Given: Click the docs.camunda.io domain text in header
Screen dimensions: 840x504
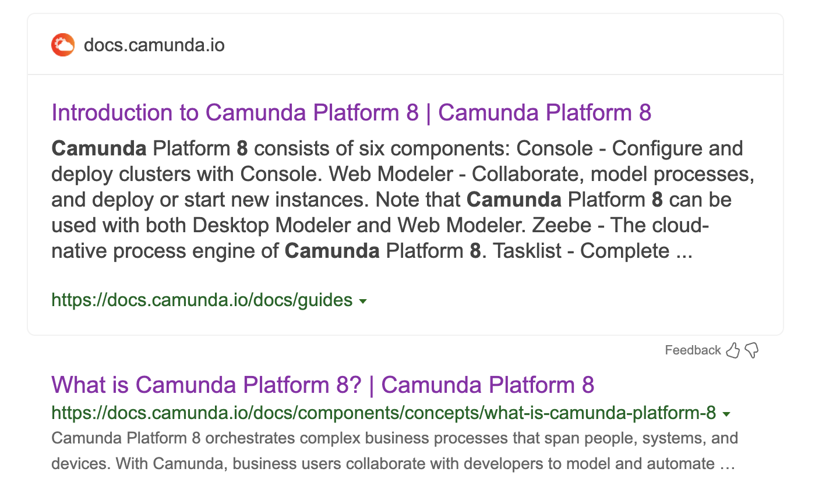Looking at the screenshot, I should 154,45.
